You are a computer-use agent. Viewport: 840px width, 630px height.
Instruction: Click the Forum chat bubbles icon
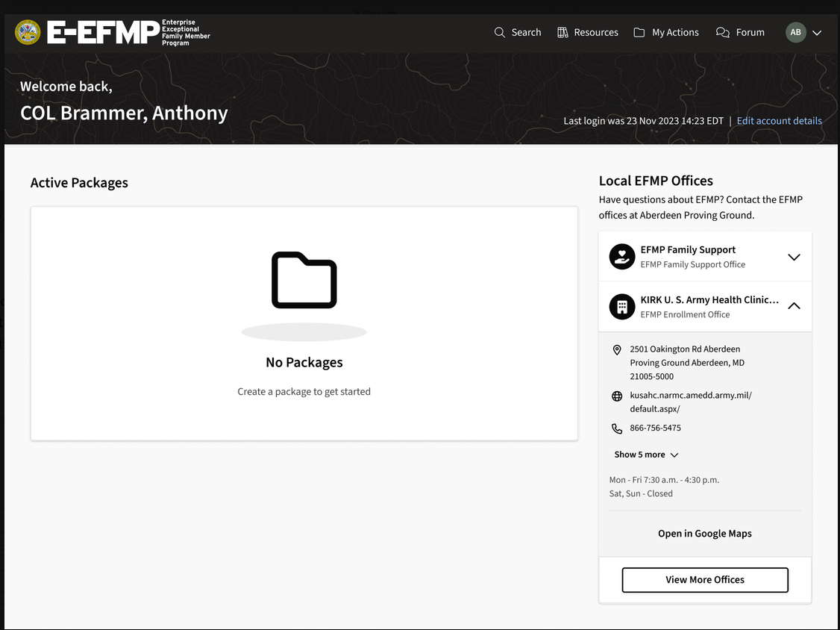(723, 32)
